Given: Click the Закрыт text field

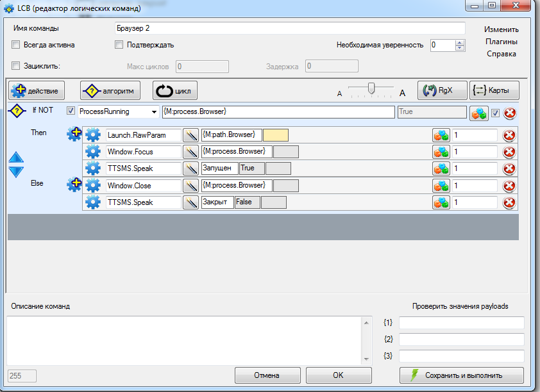Looking at the screenshot, I should pos(217,202).
